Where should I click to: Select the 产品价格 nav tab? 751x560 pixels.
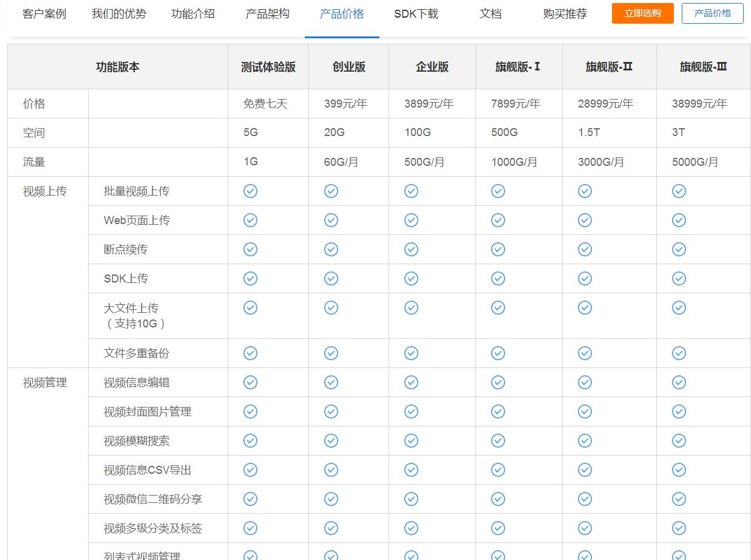(x=342, y=13)
